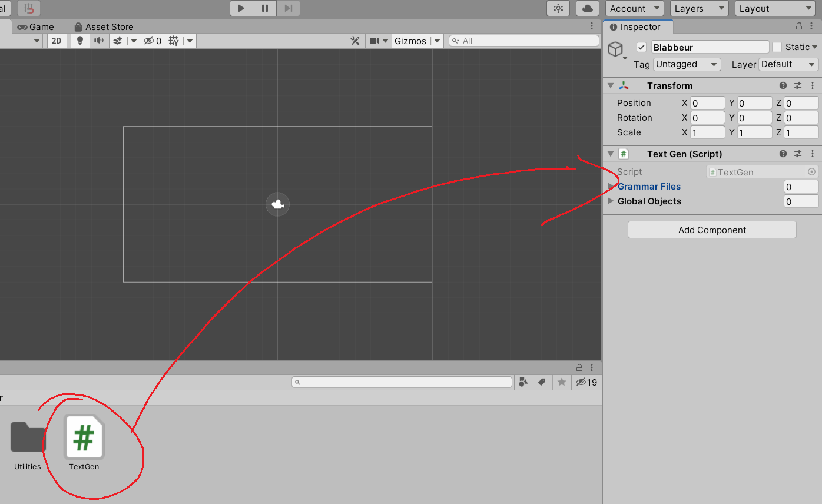The image size is (822, 504).
Task: Collapse the Text Gen (Script) component
Action: coord(611,154)
